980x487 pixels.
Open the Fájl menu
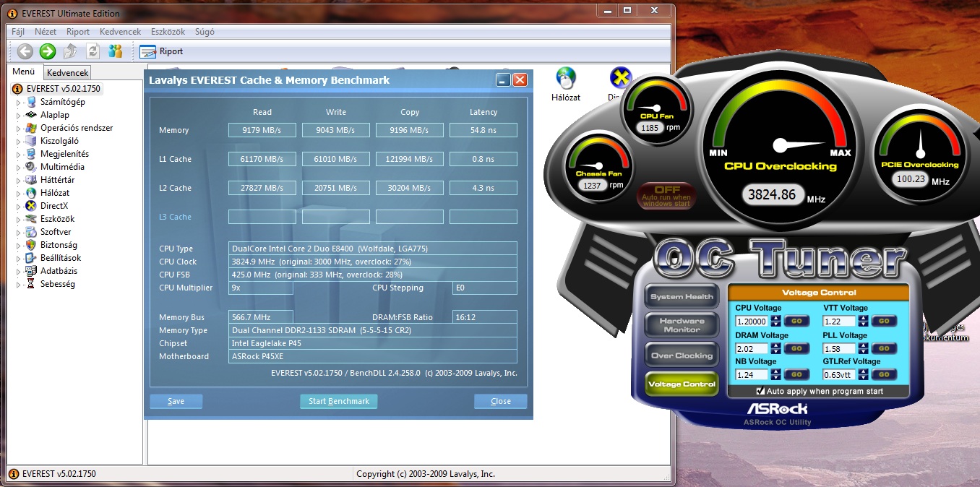pyautogui.click(x=18, y=32)
